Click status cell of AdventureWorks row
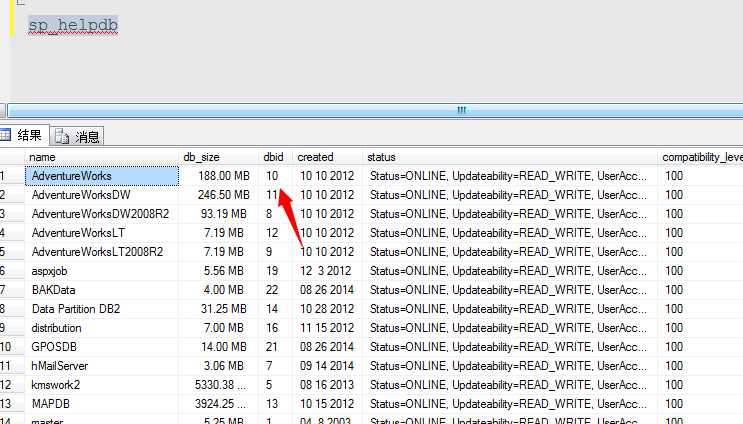This screenshot has height=424, width=743. point(510,176)
